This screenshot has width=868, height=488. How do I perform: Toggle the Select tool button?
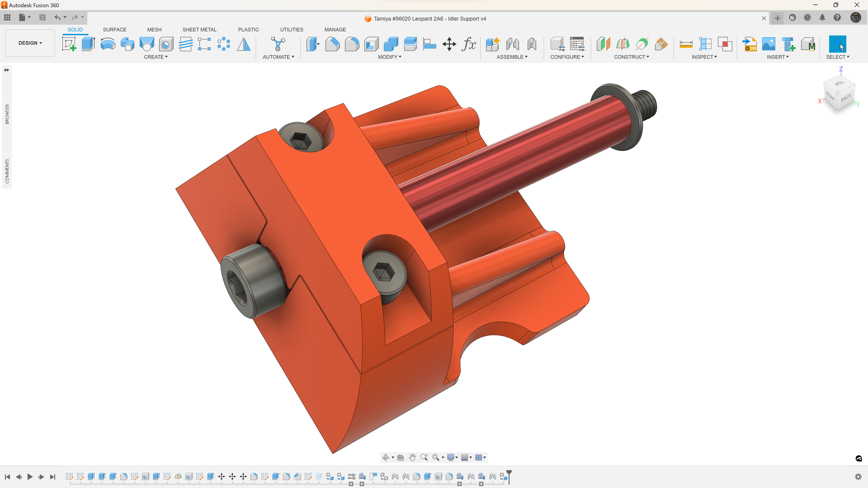pos(837,44)
